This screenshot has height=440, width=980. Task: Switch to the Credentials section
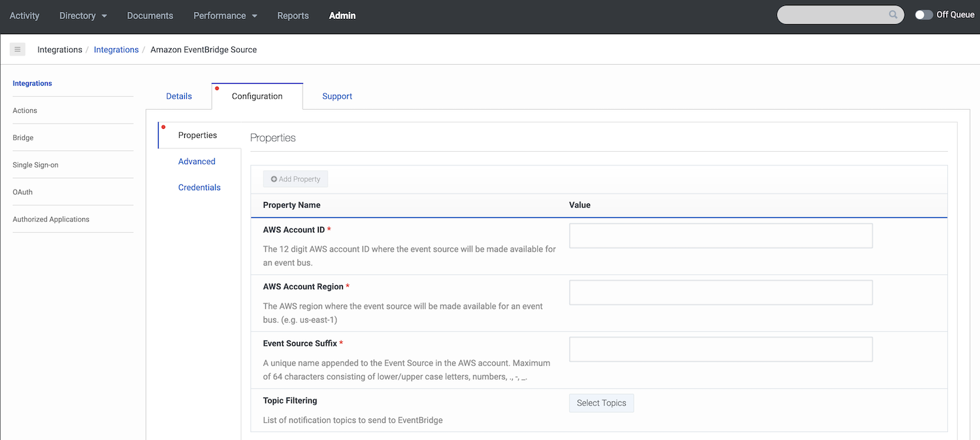coord(199,187)
